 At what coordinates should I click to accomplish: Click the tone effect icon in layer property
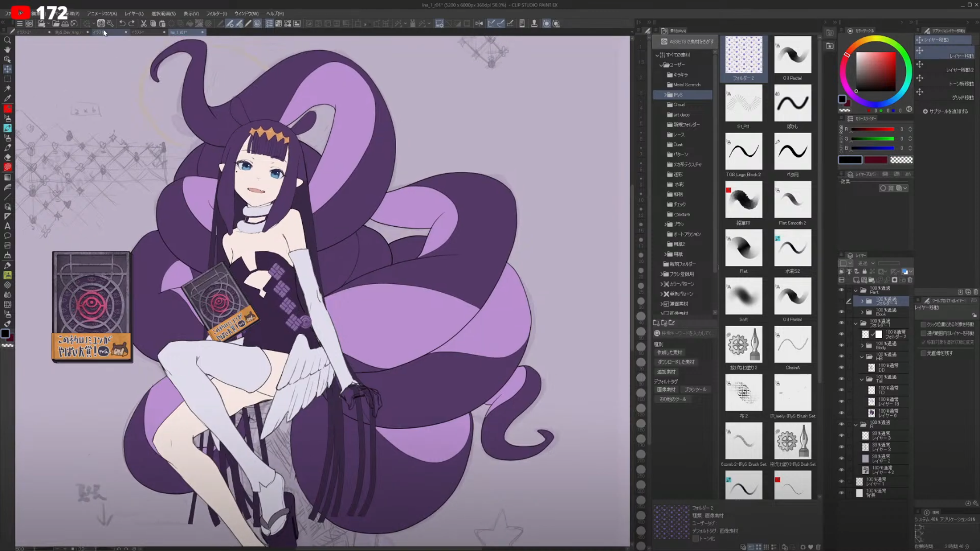(x=891, y=188)
